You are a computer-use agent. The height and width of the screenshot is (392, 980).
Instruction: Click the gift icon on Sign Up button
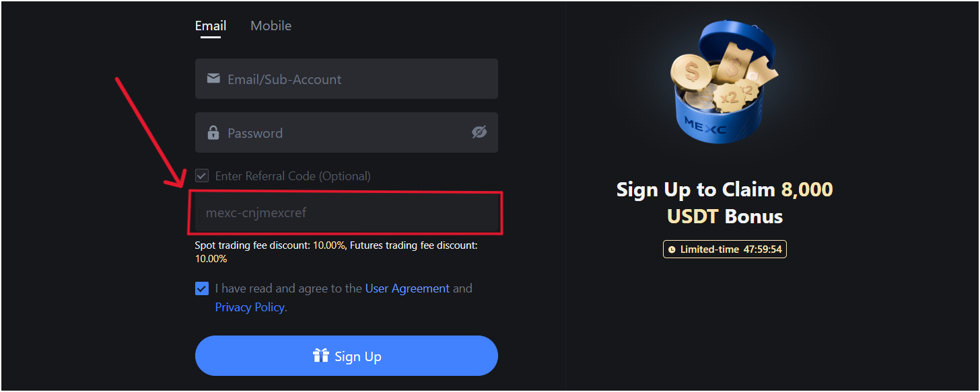[x=321, y=356]
